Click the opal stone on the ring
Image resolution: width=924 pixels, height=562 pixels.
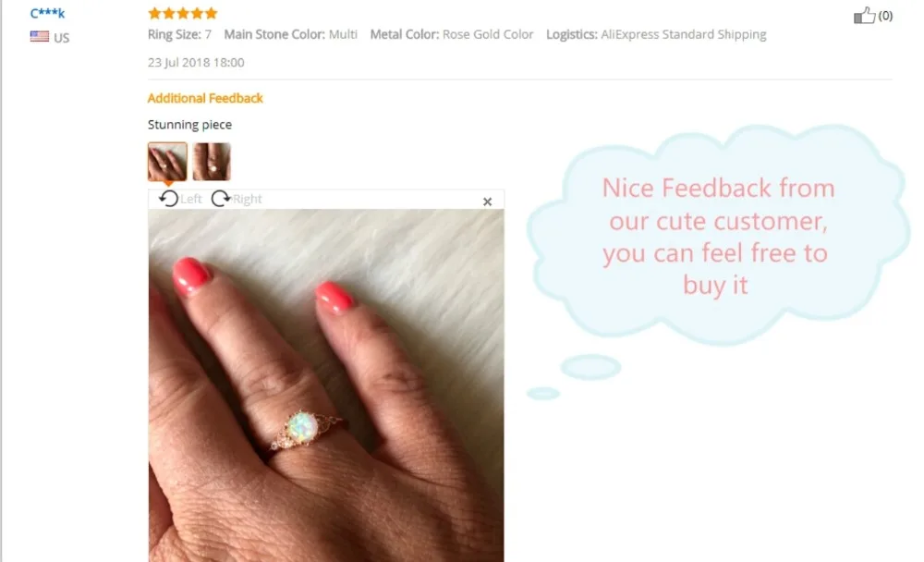[x=302, y=426]
